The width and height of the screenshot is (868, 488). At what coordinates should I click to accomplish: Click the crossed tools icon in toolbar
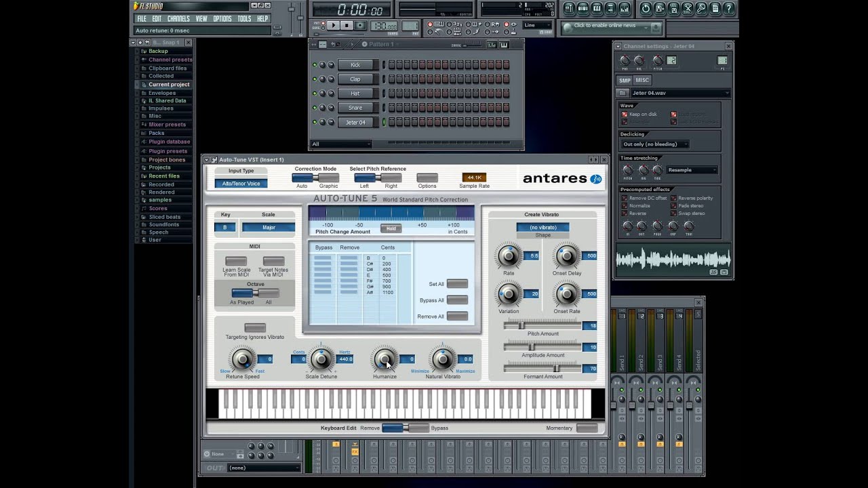coord(688,8)
